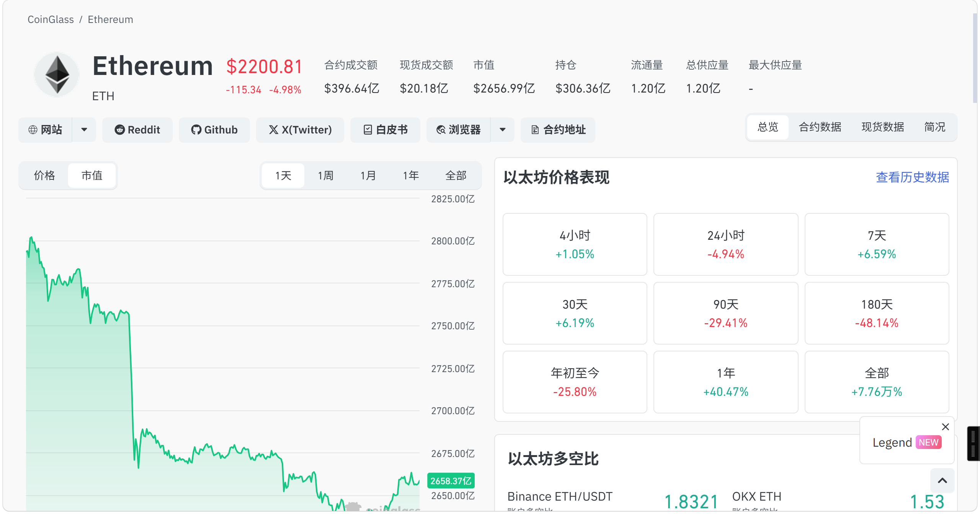This screenshot has width=980, height=514.
Task: Click the scroll-to-top chevron button
Action: (942, 480)
